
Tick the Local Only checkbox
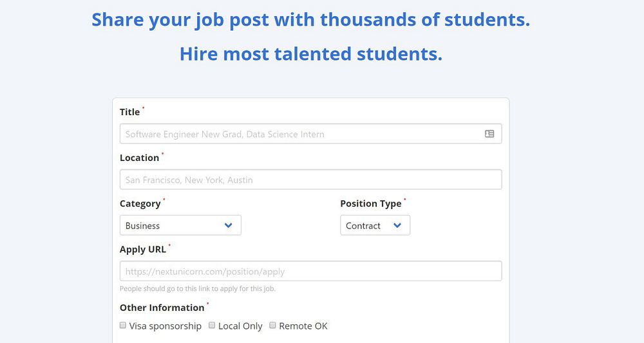click(x=212, y=326)
